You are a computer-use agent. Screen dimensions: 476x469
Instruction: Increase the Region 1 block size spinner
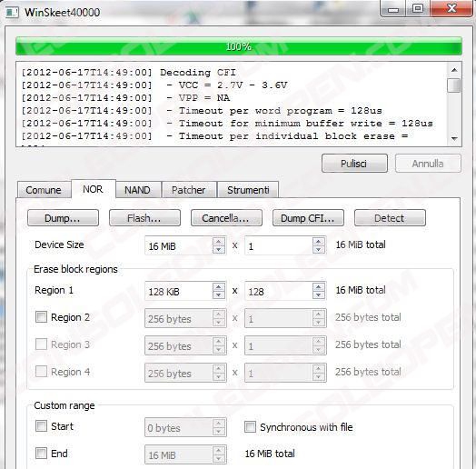(219, 287)
